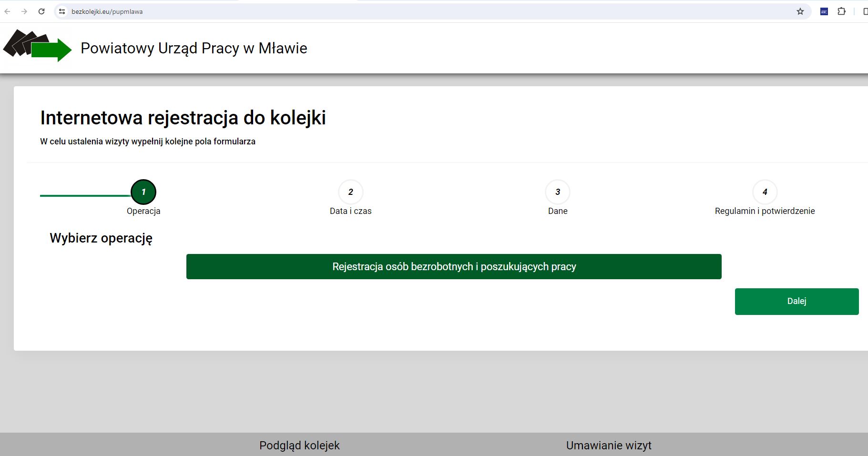868x456 pixels.
Task: Click the Powiatowy Urząd Pracy logo
Action: point(37,46)
